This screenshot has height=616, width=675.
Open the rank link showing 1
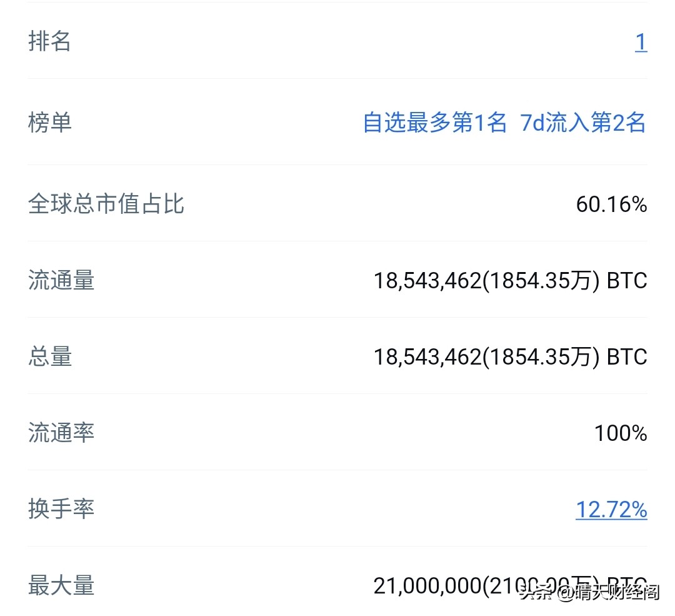[x=641, y=43]
